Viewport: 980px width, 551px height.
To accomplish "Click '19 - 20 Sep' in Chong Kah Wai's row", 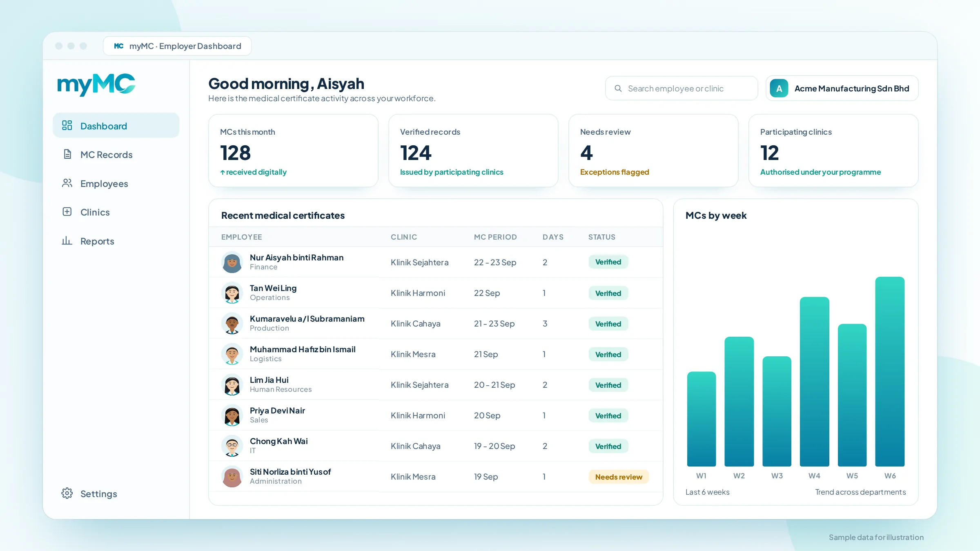I will (494, 446).
